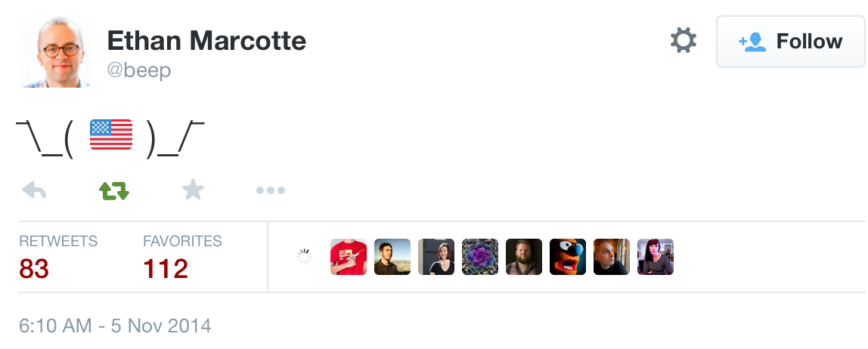
Task: Toggle the green retweet icon
Action: (x=114, y=190)
